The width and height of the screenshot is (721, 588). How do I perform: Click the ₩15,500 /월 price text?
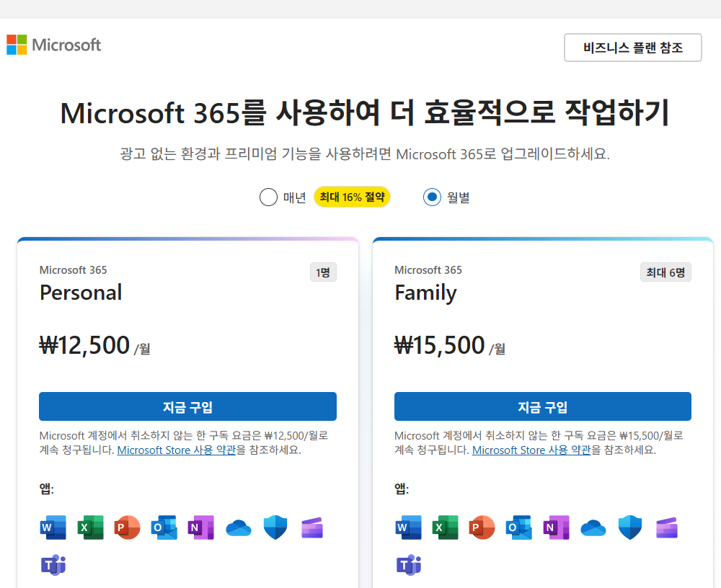click(x=450, y=345)
